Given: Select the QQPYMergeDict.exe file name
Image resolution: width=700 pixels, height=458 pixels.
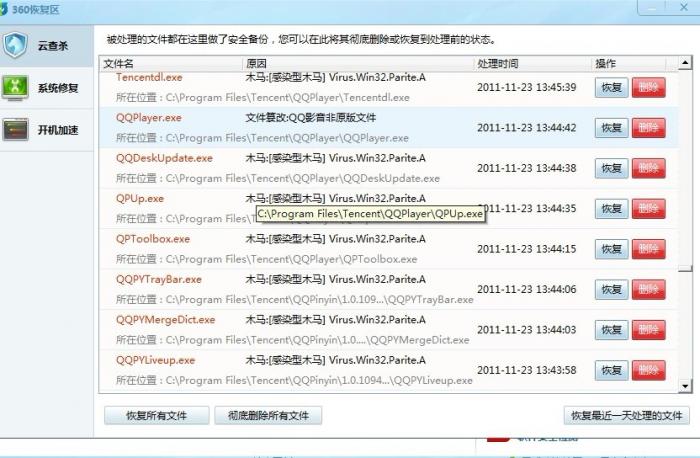Looking at the screenshot, I should (166, 320).
